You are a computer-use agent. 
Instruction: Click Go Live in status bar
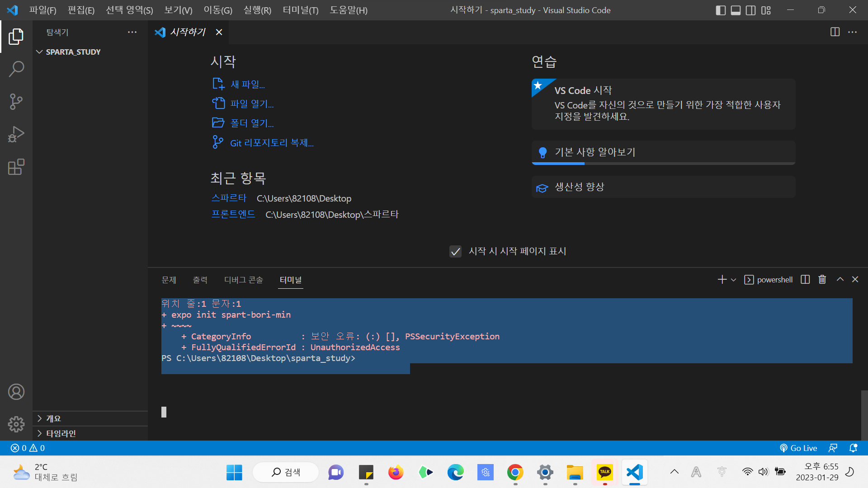click(x=798, y=448)
